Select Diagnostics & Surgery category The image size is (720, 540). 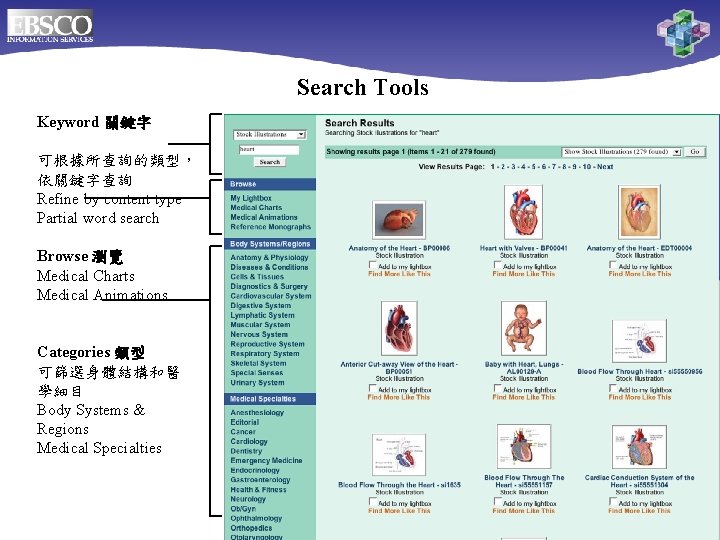[x=269, y=287]
